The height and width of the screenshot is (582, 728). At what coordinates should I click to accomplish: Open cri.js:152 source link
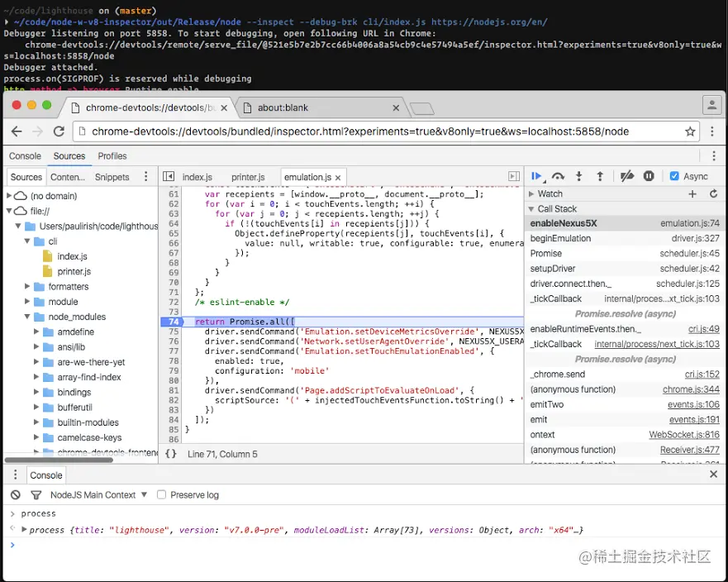[702, 374]
